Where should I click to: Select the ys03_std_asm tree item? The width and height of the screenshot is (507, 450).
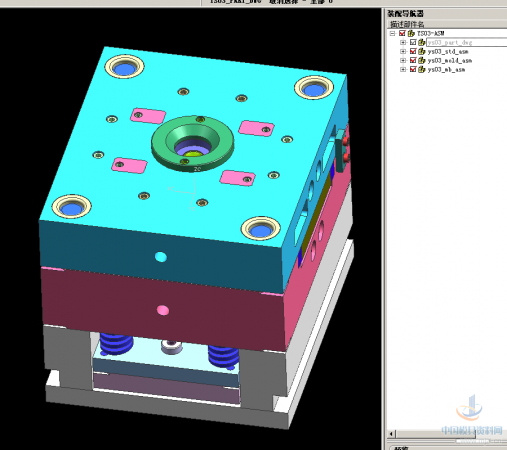[x=448, y=51]
